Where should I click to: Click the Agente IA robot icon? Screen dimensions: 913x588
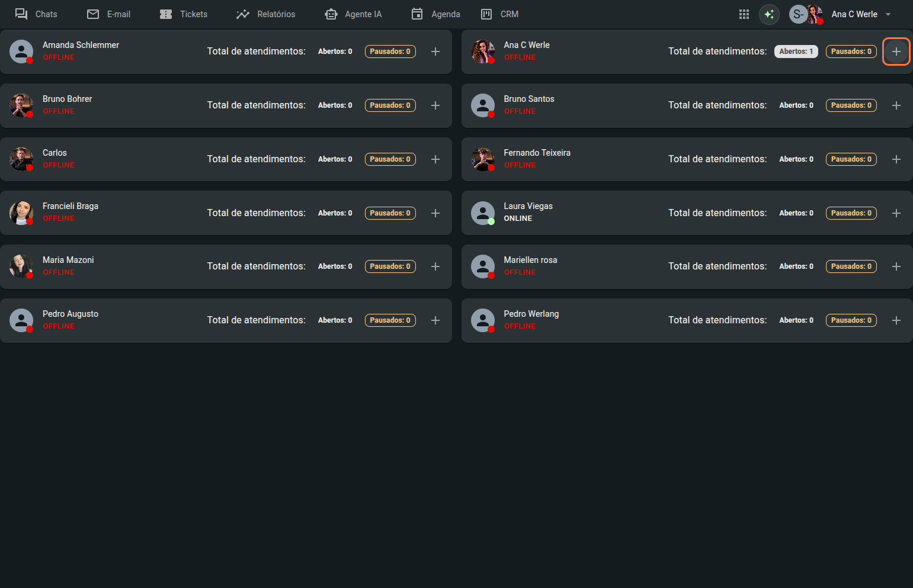[x=331, y=14]
